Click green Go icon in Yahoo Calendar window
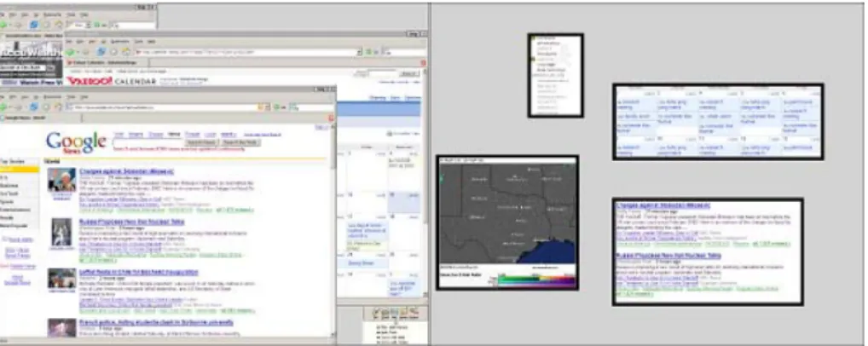This screenshot has width=868, height=346. click(x=368, y=52)
